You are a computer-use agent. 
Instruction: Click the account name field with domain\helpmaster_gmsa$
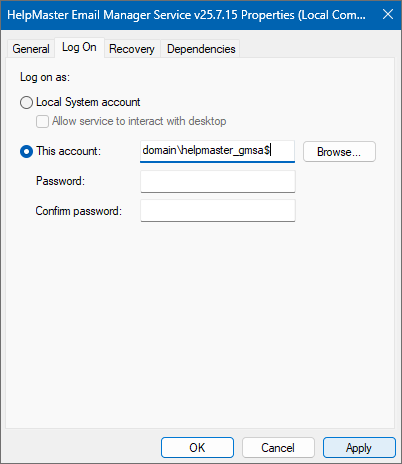coord(217,151)
